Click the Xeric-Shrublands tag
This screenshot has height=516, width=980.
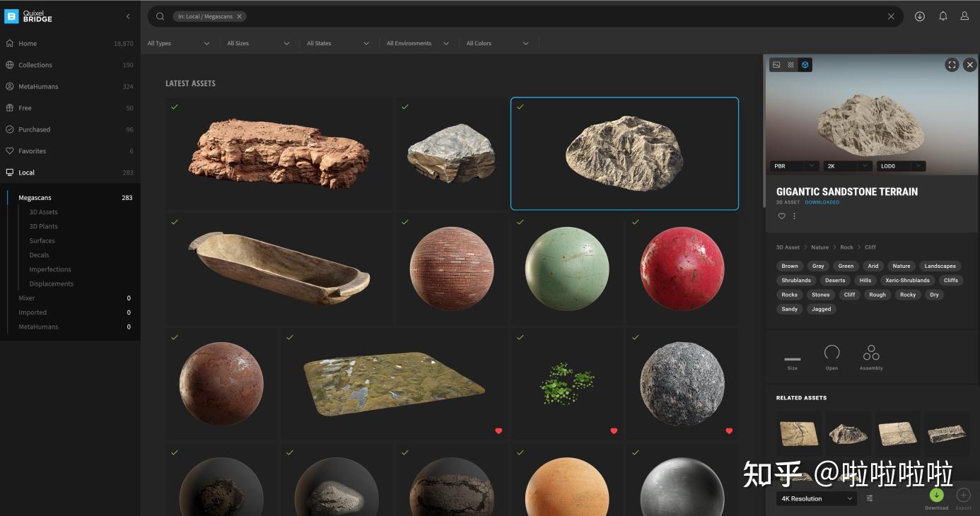pos(907,281)
